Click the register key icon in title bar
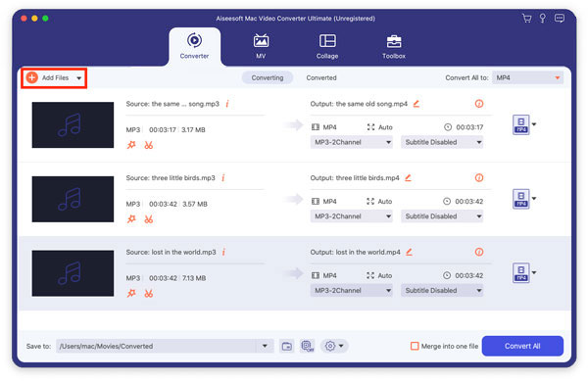The height and width of the screenshot is (381, 588). pos(543,19)
